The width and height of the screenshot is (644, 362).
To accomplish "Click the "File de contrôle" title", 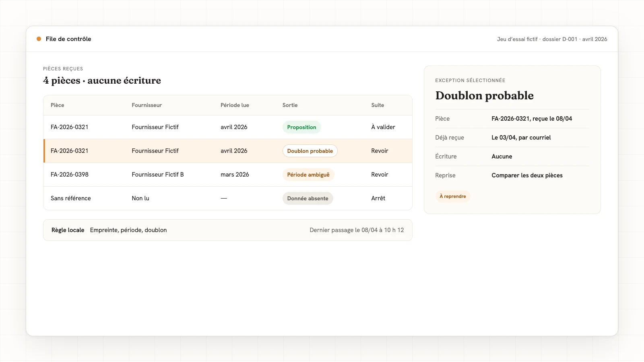I will click(x=68, y=39).
